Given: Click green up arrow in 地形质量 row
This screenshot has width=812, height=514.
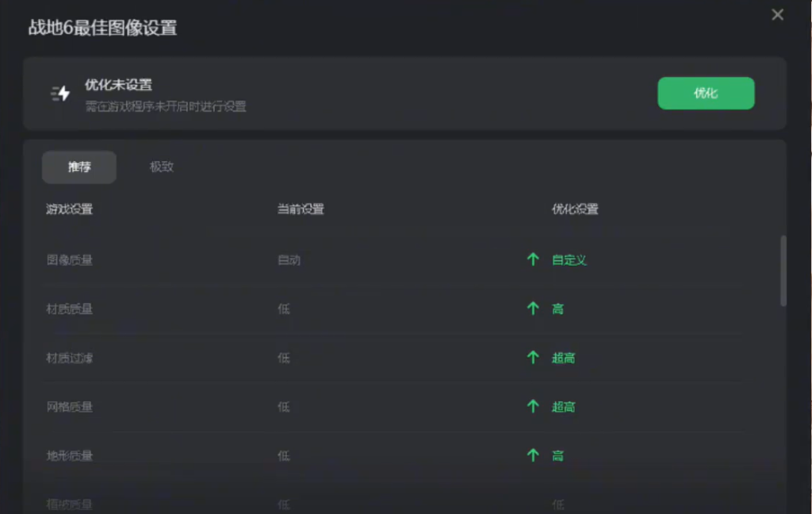Looking at the screenshot, I should pyautogui.click(x=533, y=455).
